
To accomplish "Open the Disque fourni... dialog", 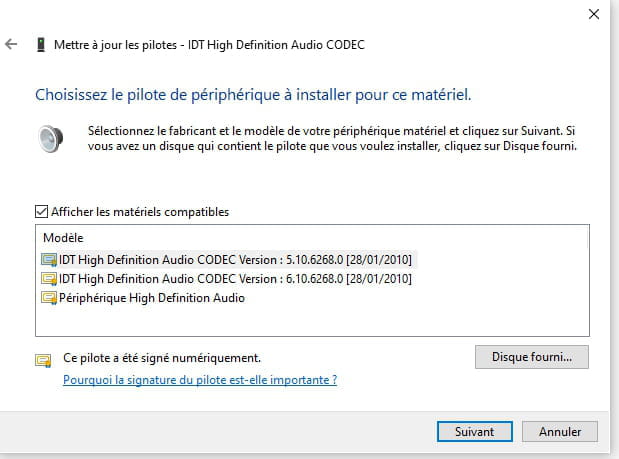I will pos(532,357).
